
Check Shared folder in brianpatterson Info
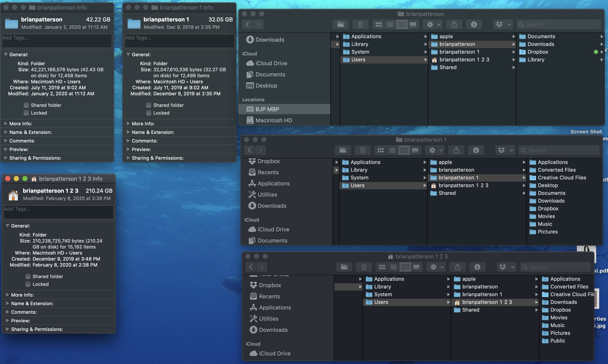point(26,105)
